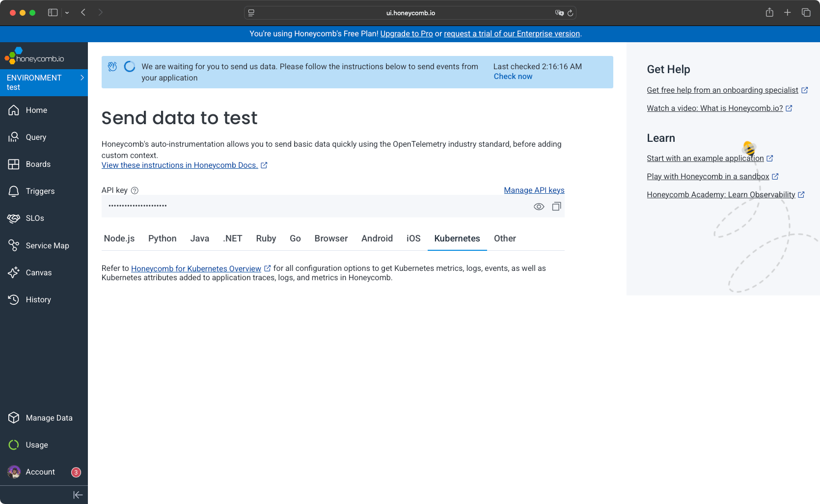Image resolution: width=820 pixels, height=504 pixels.
Task: Open the Canvas feature
Action: coord(38,272)
